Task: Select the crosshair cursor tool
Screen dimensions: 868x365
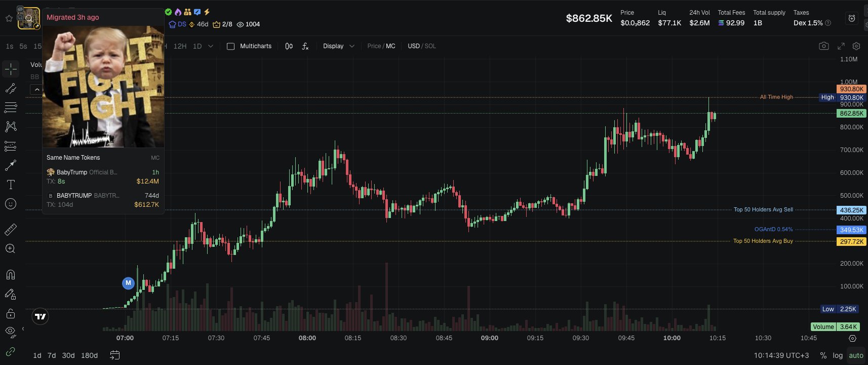Action: click(11, 69)
